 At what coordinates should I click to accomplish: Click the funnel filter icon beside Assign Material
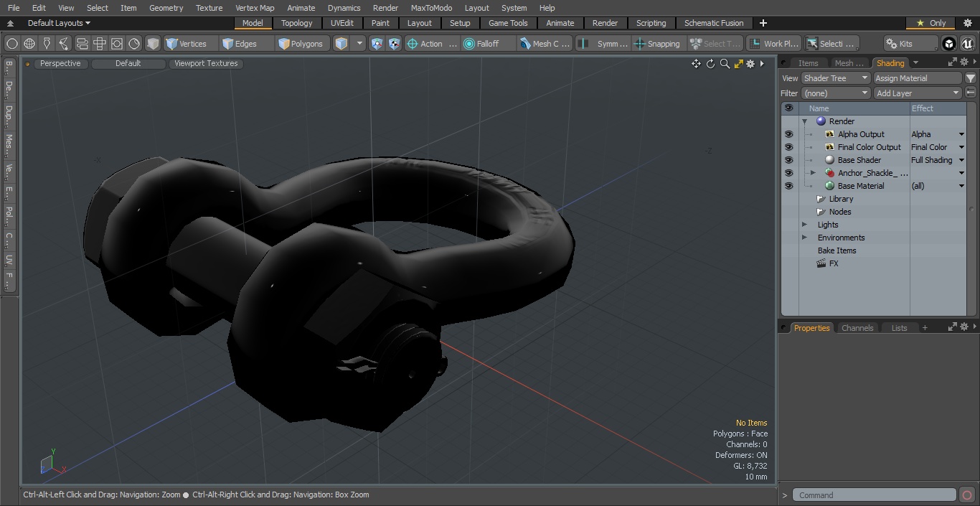pyautogui.click(x=970, y=78)
